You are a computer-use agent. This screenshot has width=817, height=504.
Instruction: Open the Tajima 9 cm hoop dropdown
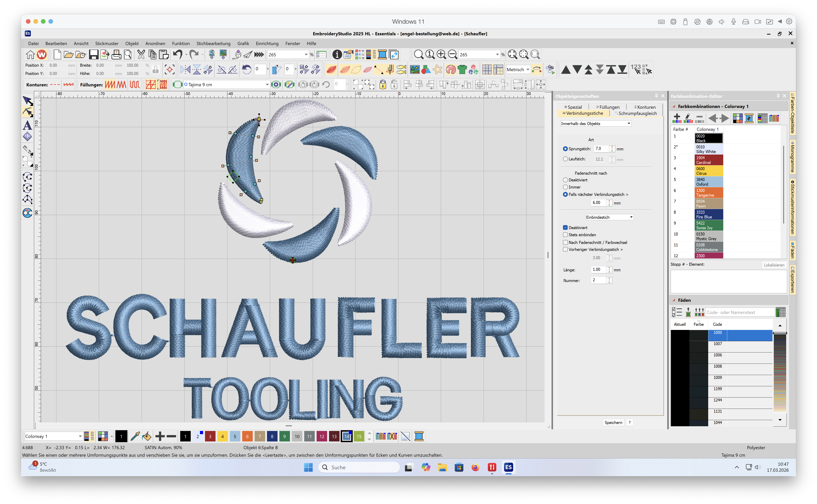267,85
